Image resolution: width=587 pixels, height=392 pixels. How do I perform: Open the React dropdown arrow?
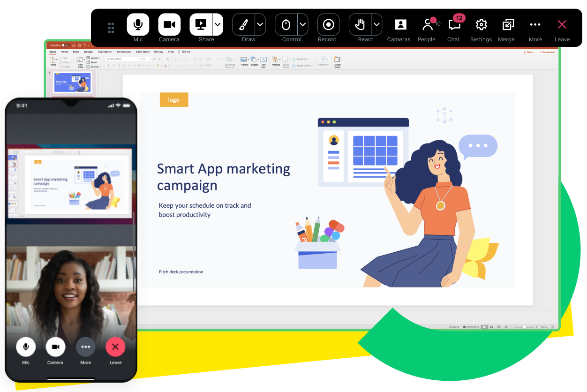point(376,25)
